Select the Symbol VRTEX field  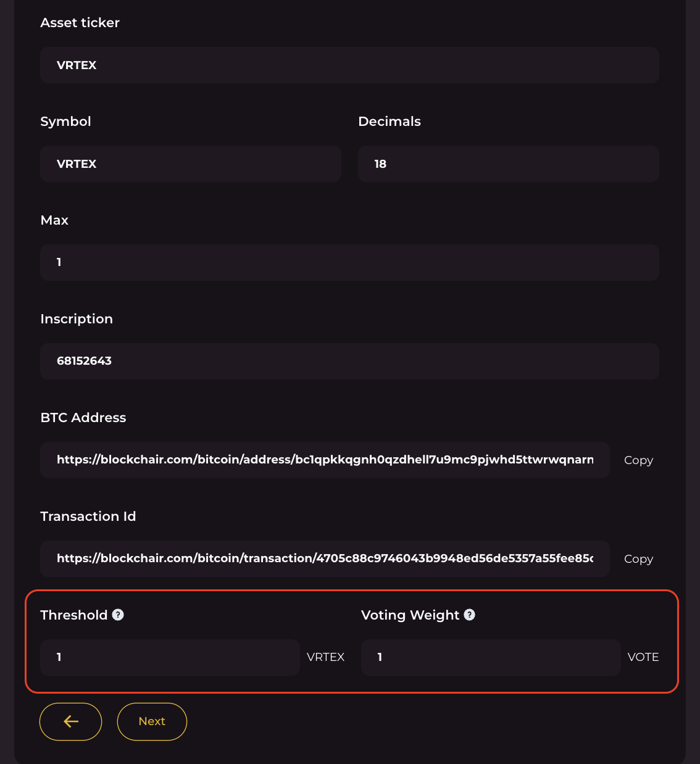pos(191,164)
